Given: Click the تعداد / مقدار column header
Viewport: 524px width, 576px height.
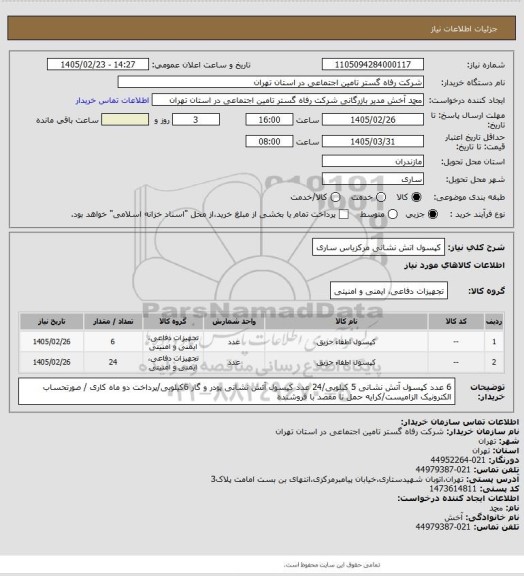Looking at the screenshot, I should click(x=113, y=322).
